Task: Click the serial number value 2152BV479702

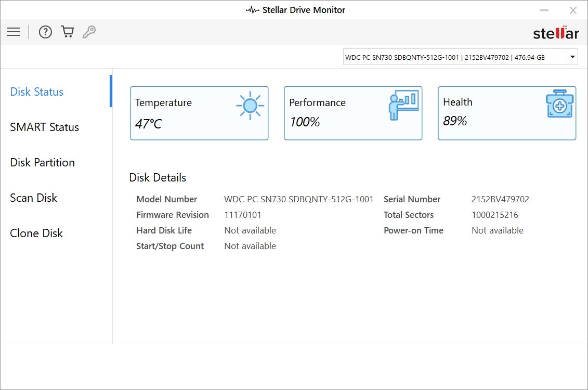Action: tap(500, 199)
